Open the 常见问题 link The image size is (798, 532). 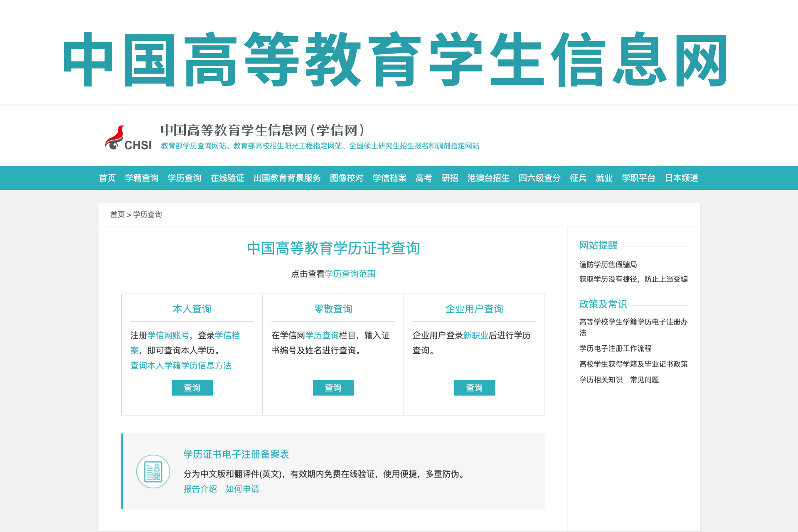(x=644, y=379)
